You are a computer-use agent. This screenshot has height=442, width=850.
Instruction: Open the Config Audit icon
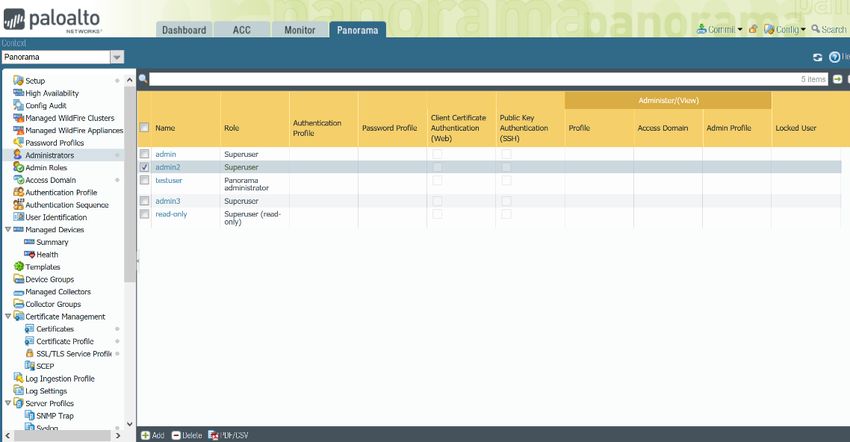[18, 105]
